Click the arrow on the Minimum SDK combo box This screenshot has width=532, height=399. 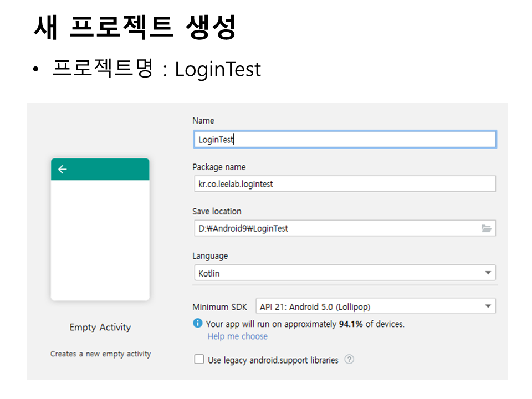pyautogui.click(x=488, y=306)
